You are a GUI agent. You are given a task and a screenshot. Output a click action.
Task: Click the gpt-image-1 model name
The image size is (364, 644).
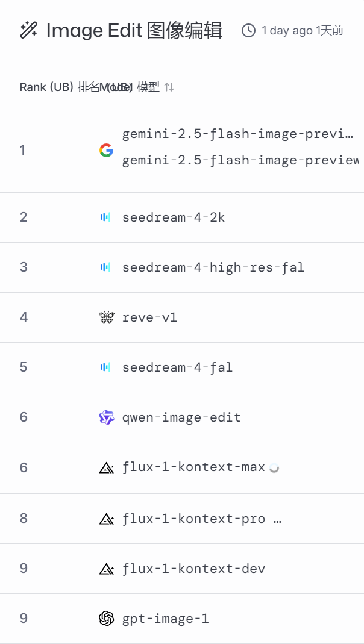165,618
